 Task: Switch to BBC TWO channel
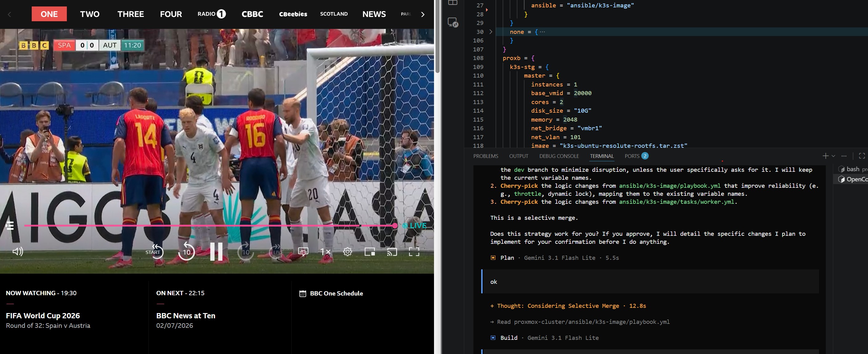pyautogui.click(x=90, y=14)
